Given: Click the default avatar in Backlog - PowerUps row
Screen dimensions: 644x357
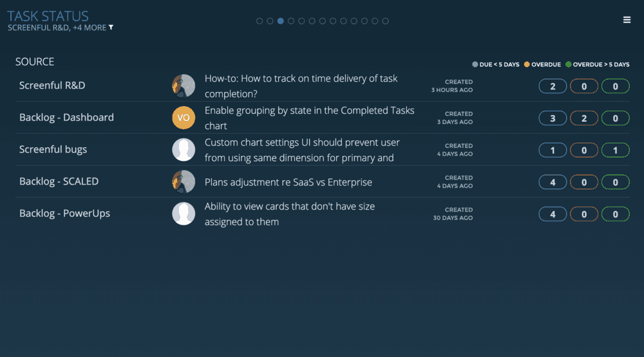Looking at the screenshot, I should 184,214.
